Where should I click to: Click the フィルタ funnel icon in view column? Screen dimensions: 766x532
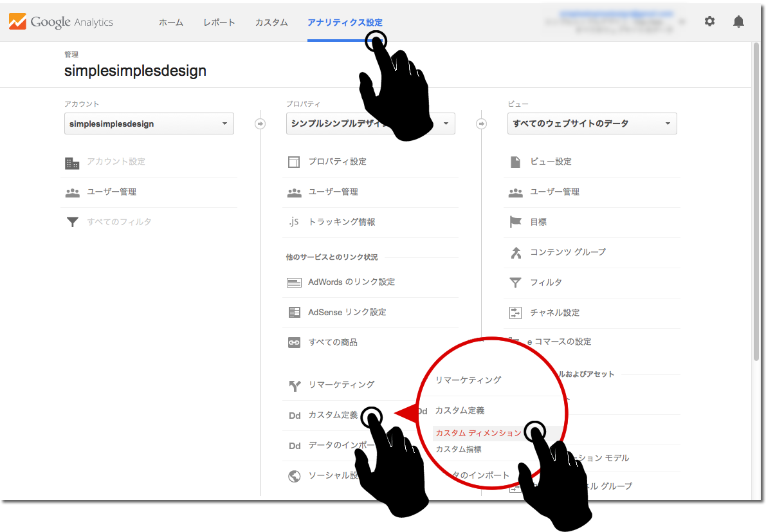515,282
